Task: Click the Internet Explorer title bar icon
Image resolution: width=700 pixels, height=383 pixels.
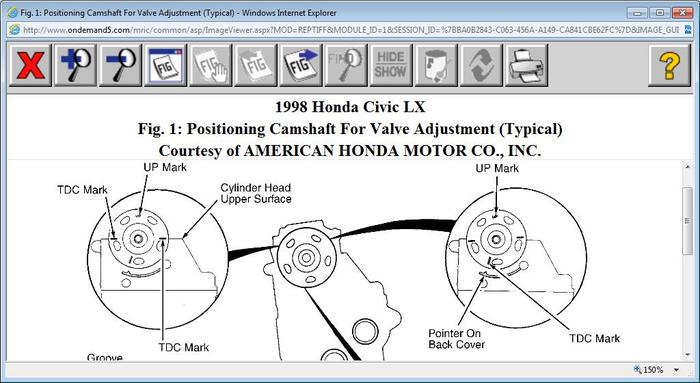Action: click(12, 12)
